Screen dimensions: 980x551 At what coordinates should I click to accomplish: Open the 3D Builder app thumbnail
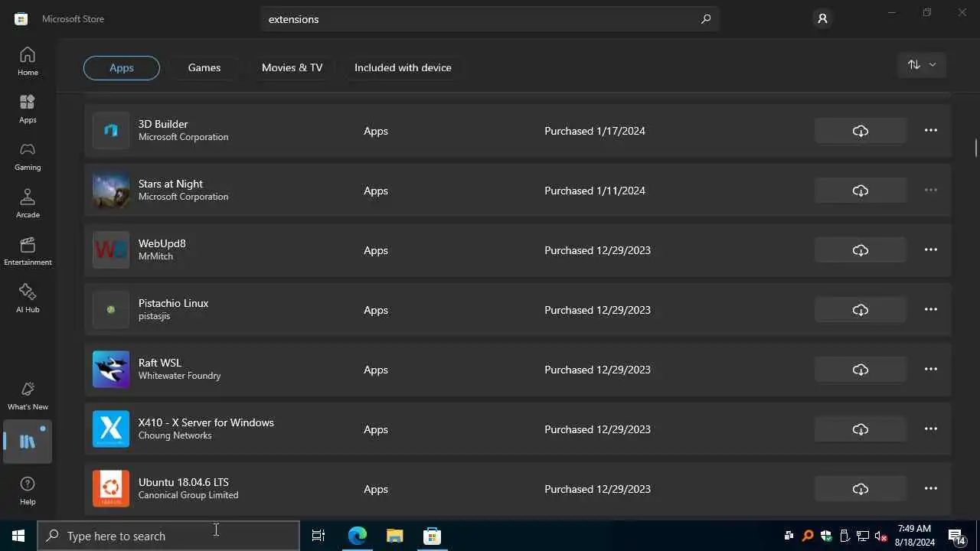click(x=111, y=131)
